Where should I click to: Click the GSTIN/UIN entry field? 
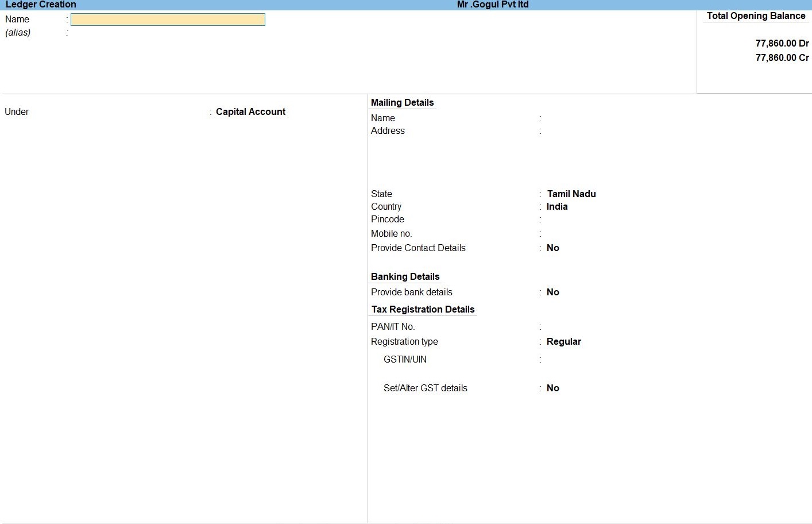pyautogui.click(x=603, y=360)
